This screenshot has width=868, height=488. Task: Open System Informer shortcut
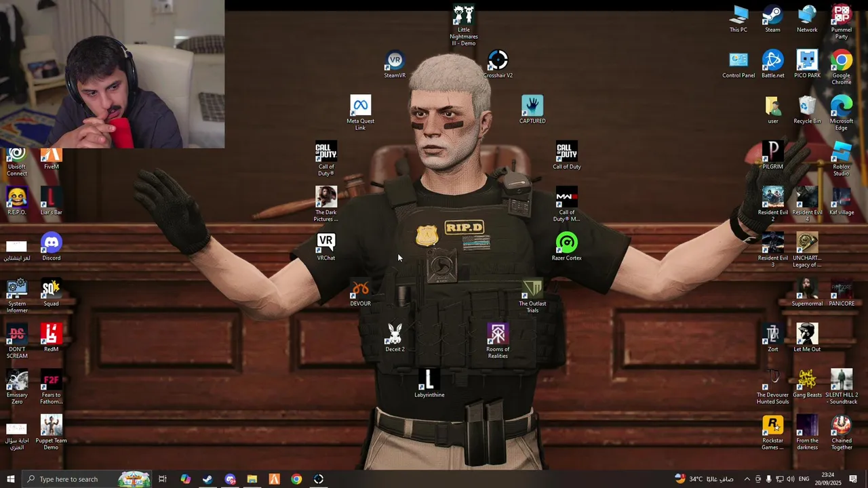click(x=17, y=296)
